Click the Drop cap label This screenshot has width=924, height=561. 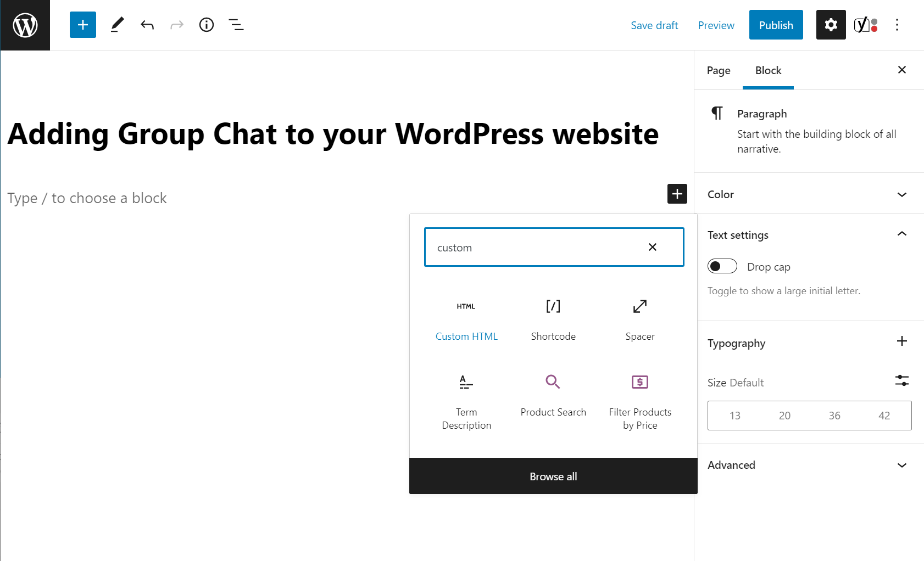pyautogui.click(x=769, y=267)
